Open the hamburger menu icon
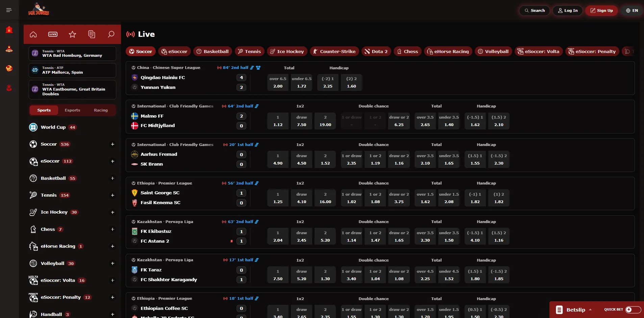644x318 pixels. pyautogui.click(x=9, y=10)
